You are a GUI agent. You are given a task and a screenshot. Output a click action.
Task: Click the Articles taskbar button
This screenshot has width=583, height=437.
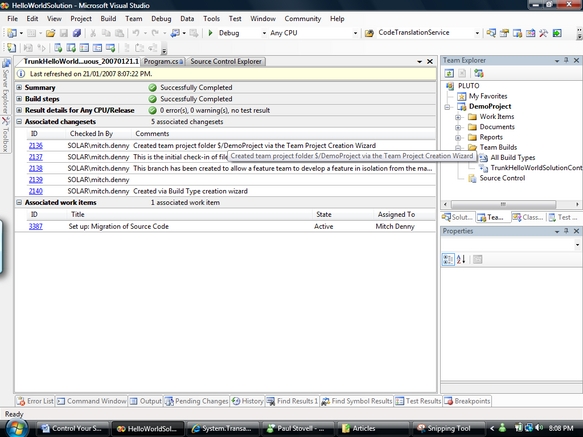373,428
